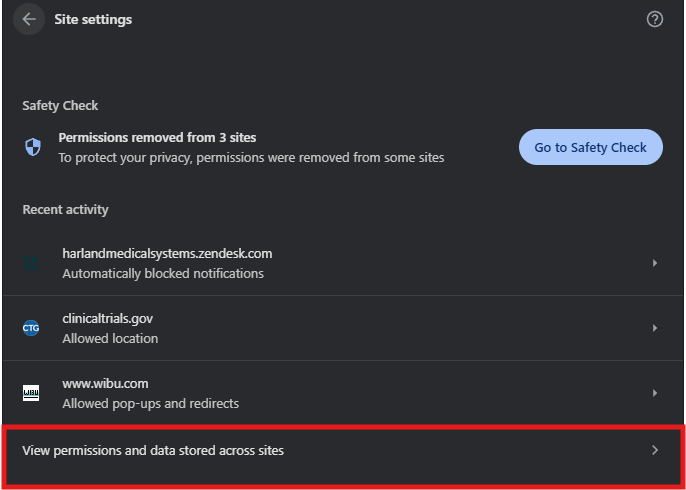Click the Site settings page title
The width and height of the screenshot is (686, 490).
click(x=93, y=19)
